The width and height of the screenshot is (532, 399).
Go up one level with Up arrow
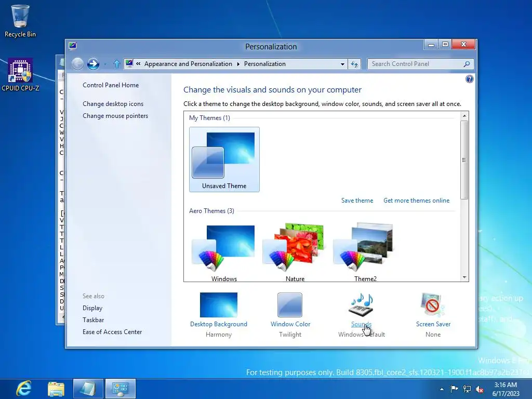(x=117, y=64)
